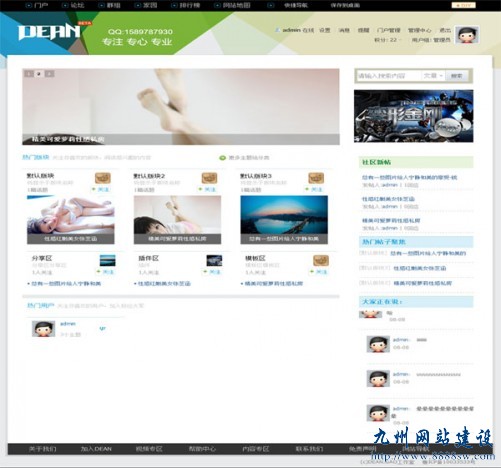The height and width of the screenshot is (468, 501).
Task: Open the 更多全部版块分类 link
Action: click(x=249, y=158)
